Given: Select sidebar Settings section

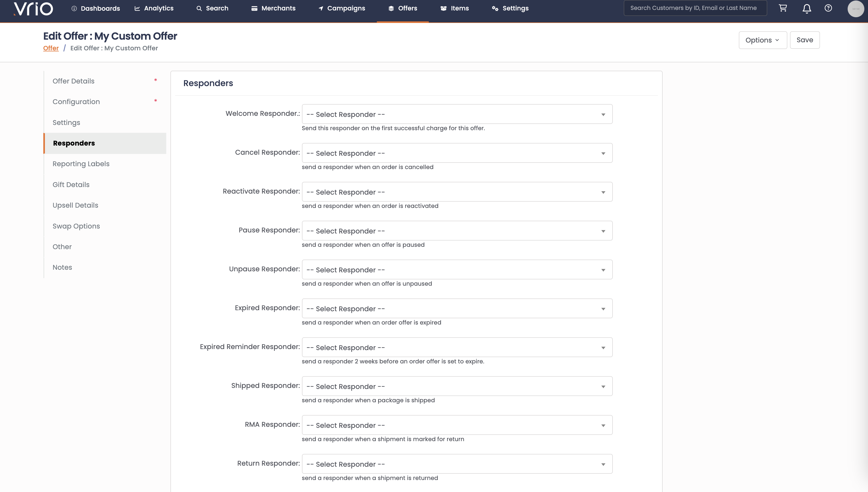Looking at the screenshot, I should click(105, 123).
